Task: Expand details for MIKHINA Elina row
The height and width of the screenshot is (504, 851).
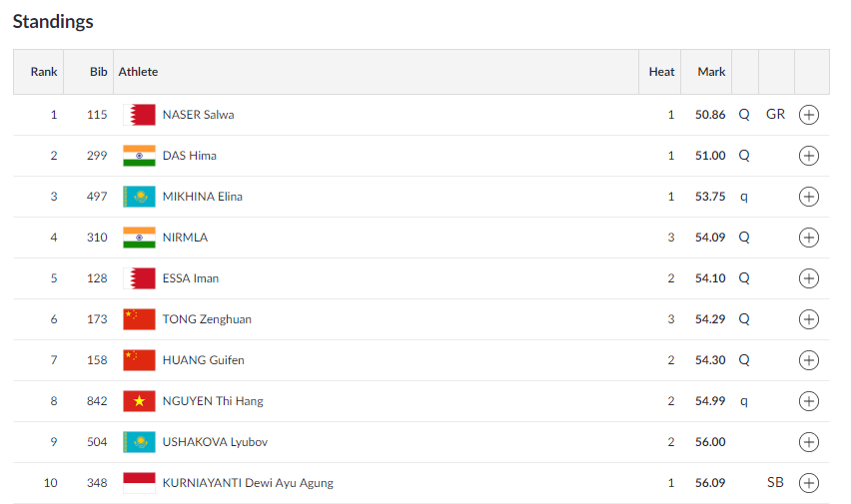Action: pos(809,197)
